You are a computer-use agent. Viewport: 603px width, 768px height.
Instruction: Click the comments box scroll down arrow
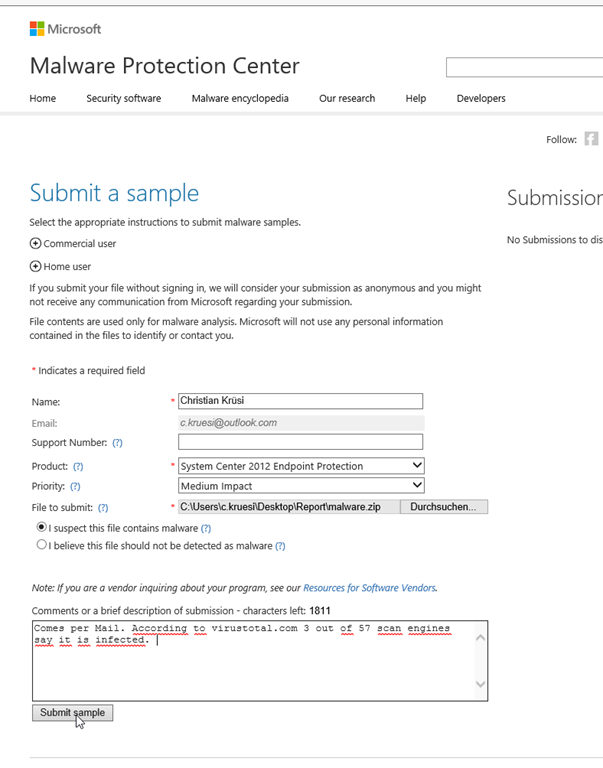click(479, 685)
